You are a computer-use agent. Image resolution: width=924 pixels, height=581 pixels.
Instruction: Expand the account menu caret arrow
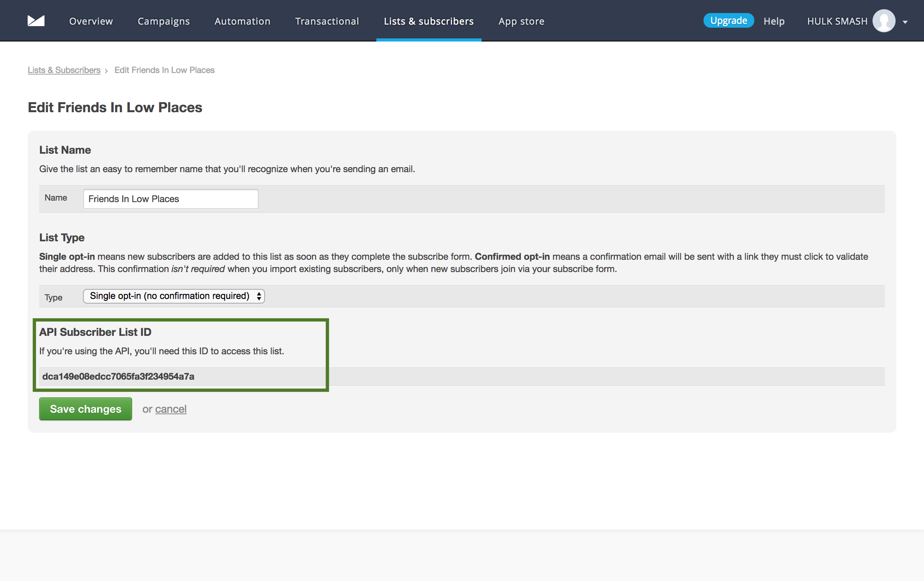tap(905, 22)
